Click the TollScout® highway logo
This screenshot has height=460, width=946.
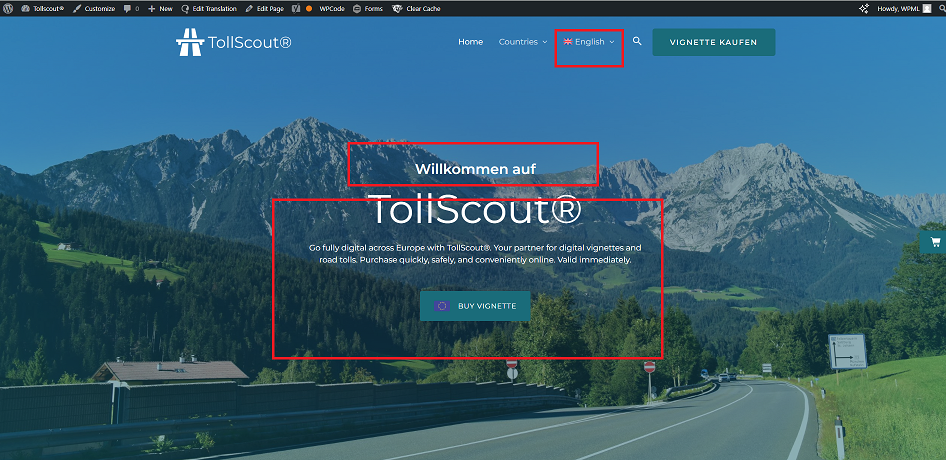233,42
